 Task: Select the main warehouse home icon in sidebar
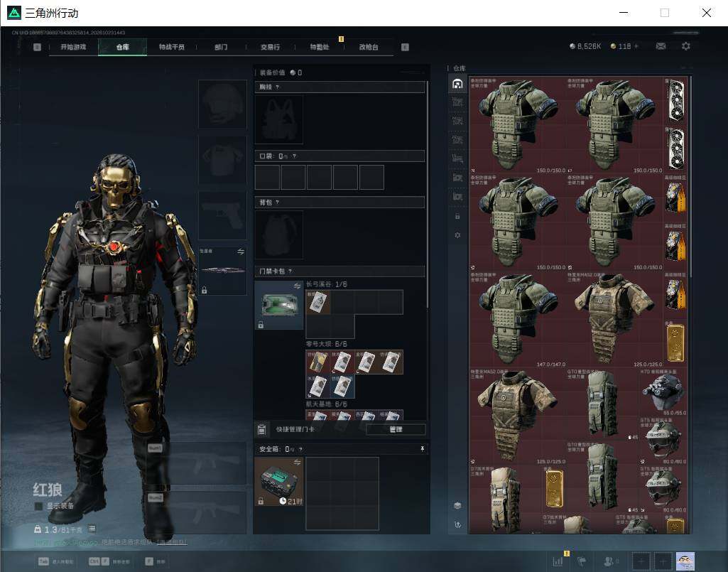(457, 84)
